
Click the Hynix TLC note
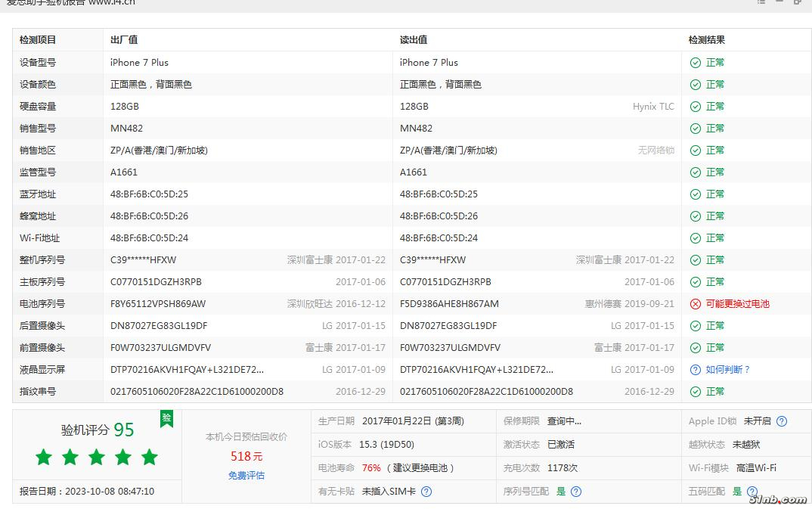click(653, 107)
